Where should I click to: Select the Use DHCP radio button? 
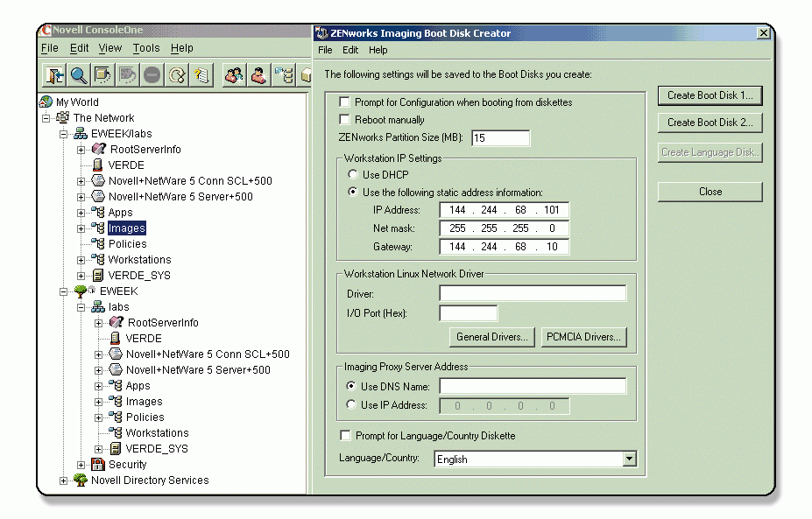pyautogui.click(x=353, y=174)
